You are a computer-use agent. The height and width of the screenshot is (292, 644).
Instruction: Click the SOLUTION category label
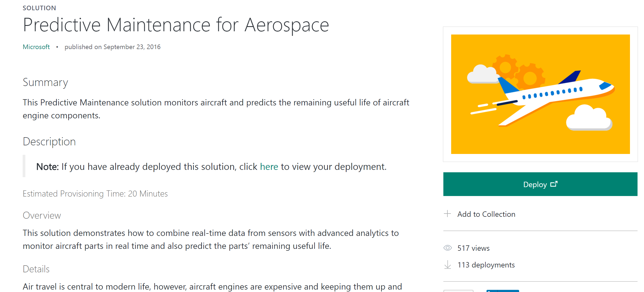(x=39, y=8)
